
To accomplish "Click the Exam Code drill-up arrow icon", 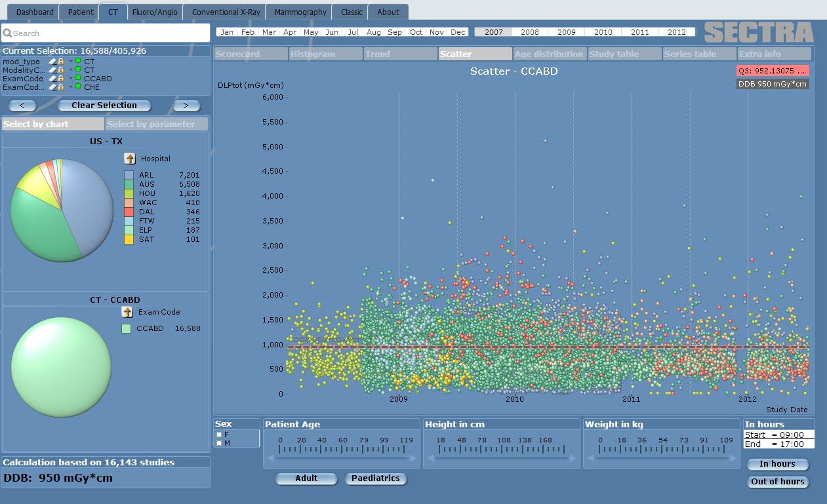I will coord(127,312).
